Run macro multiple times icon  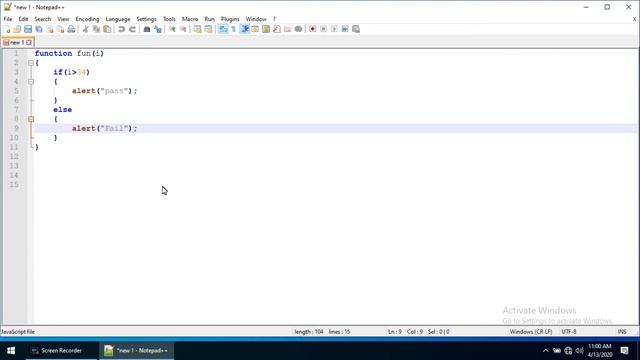[x=345, y=29]
